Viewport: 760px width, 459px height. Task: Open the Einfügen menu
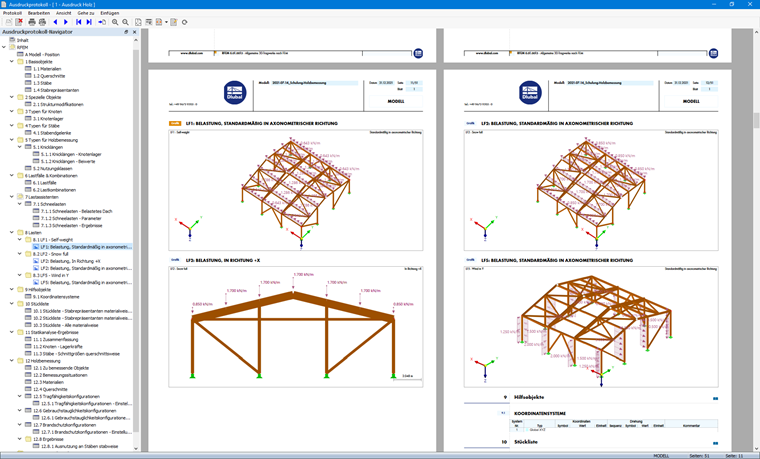coord(110,13)
